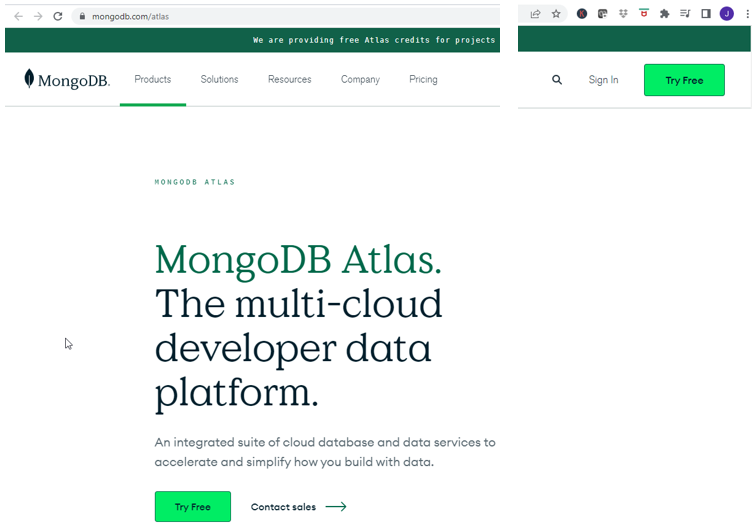Click the padlock site info icon
The width and height of the screenshot is (756, 530).
pos(82,16)
